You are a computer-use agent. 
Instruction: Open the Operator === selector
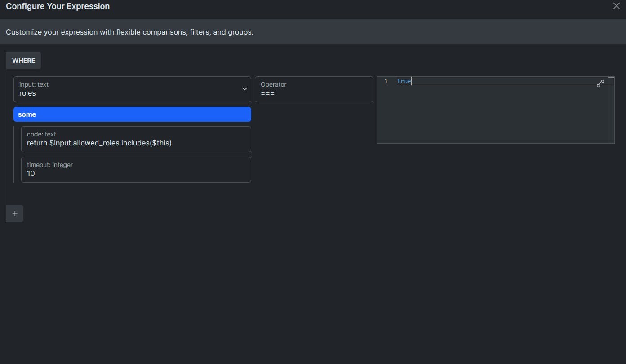click(x=314, y=89)
